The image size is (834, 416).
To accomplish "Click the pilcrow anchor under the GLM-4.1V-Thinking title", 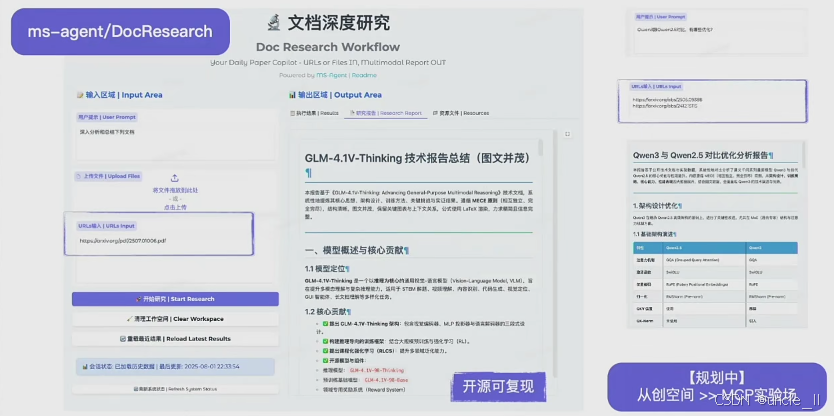I will pos(308,173).
